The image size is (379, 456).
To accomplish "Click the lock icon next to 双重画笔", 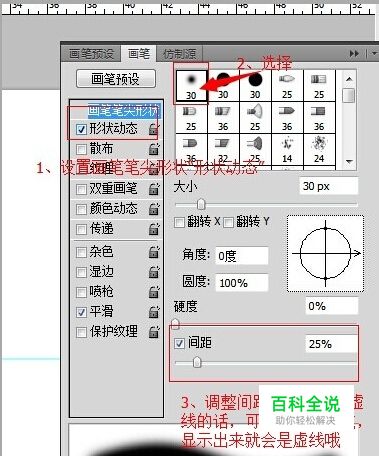I will coord(154,189).
